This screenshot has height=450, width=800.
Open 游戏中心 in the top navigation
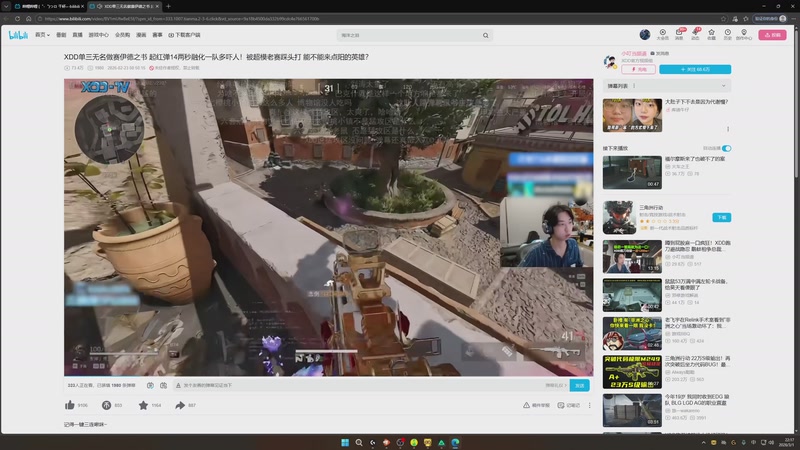coord(98,35)
